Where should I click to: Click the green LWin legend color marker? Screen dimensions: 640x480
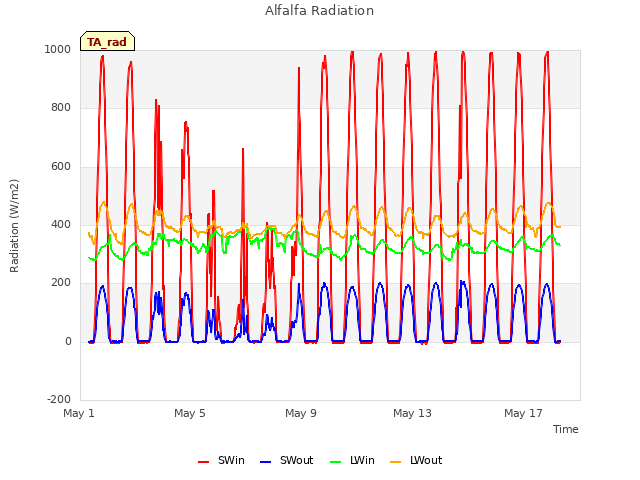(336, 462)
